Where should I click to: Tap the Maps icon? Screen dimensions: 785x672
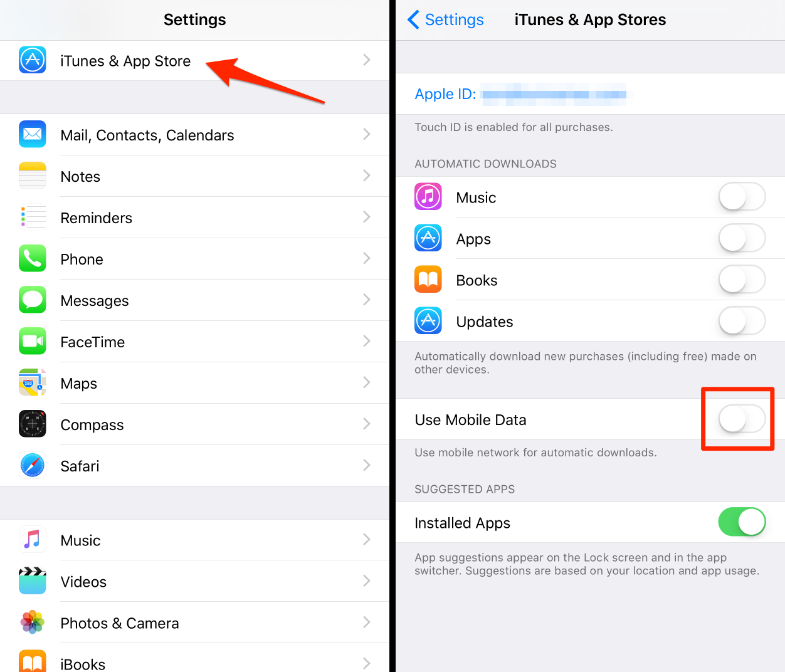coord(33,382)
